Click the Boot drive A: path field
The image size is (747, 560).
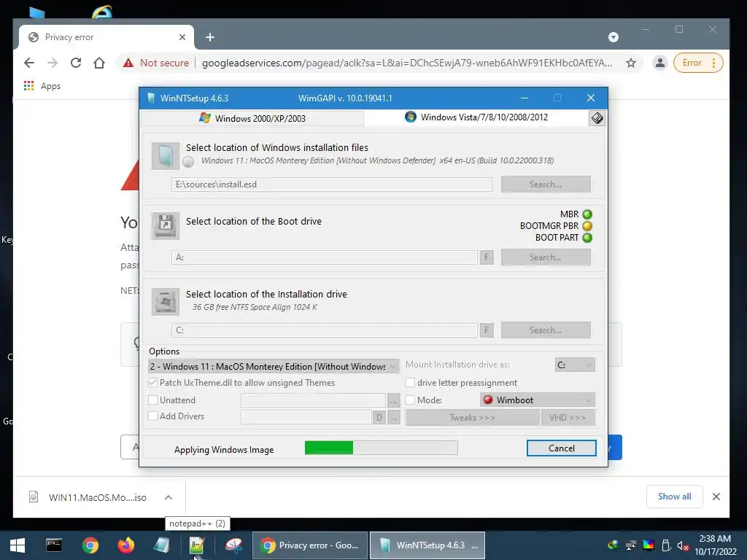tap(325, 257)
